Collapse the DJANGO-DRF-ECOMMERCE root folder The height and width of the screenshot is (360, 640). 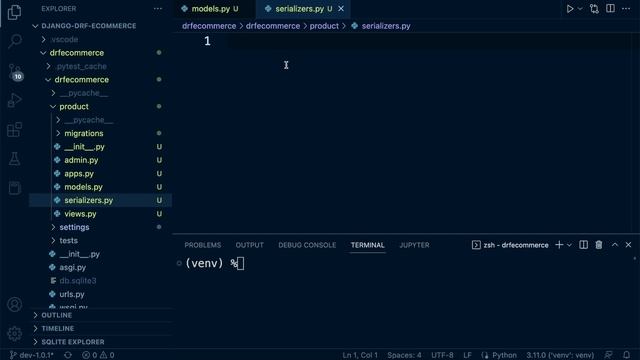tap(89, 26)
